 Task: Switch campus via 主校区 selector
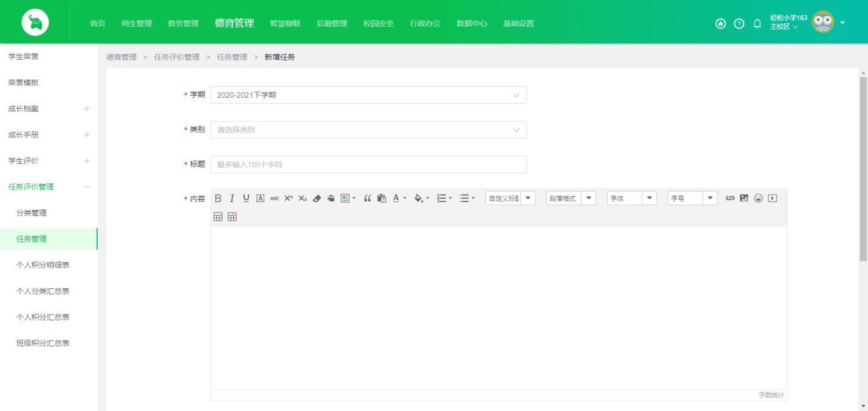click(x=784, y=27)
